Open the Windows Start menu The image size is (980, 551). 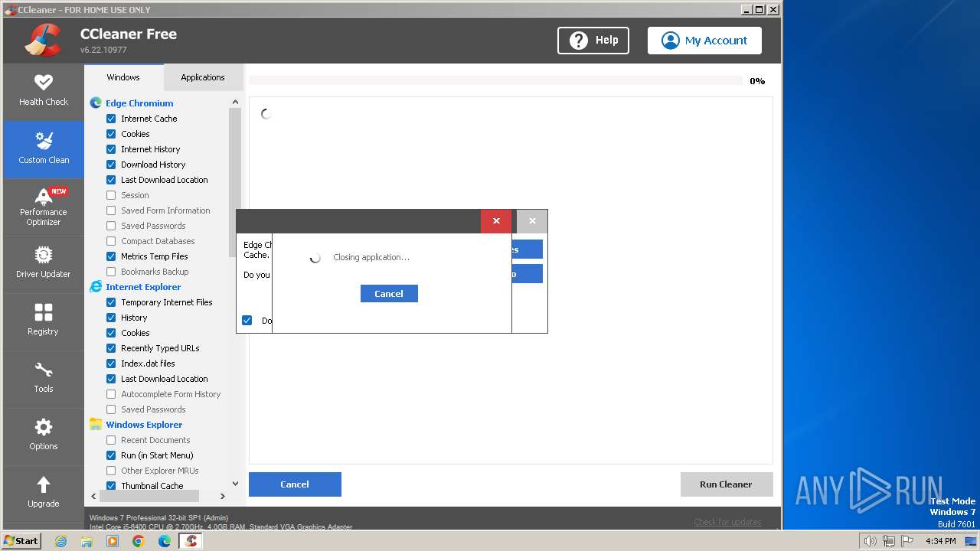click(21, 540)
